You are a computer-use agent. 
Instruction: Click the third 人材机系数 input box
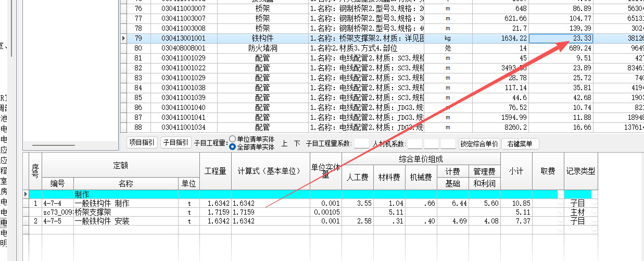point(448,144)
